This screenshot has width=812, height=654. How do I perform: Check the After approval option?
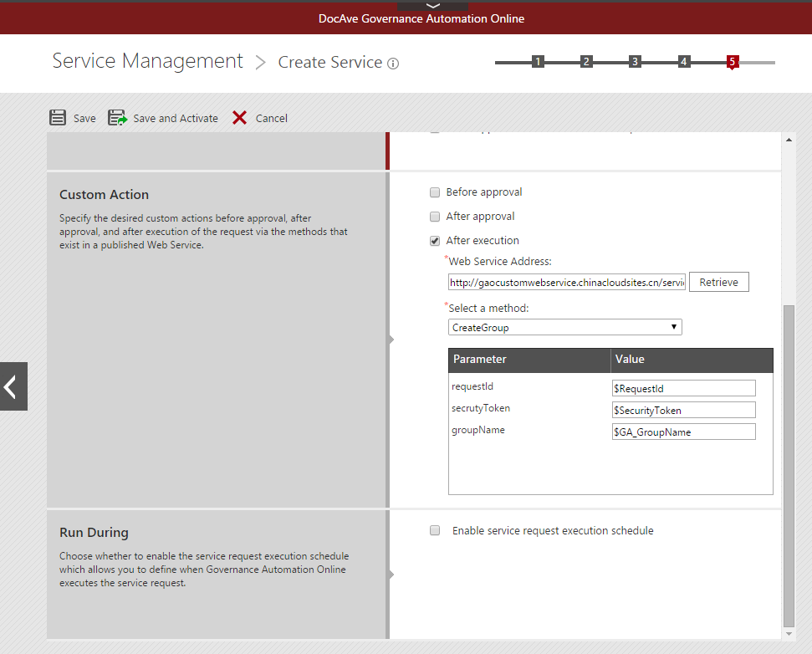[x=435, y=217]
